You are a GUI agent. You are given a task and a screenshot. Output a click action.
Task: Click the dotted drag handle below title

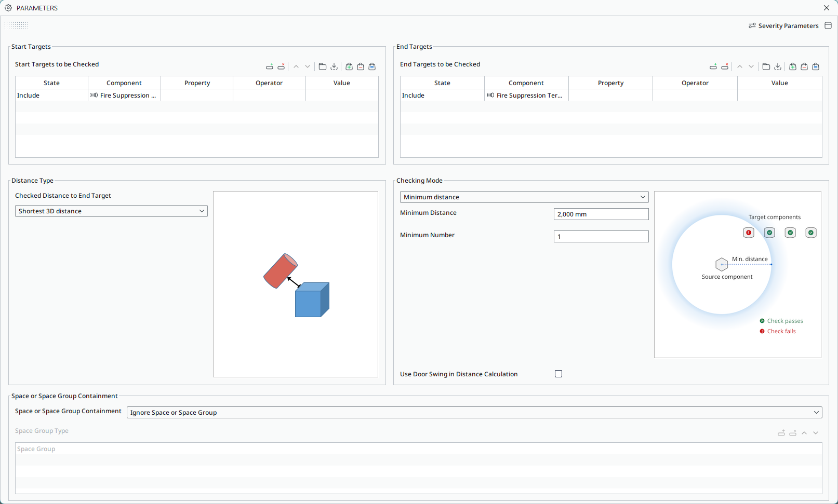click(x=16, y=25)
